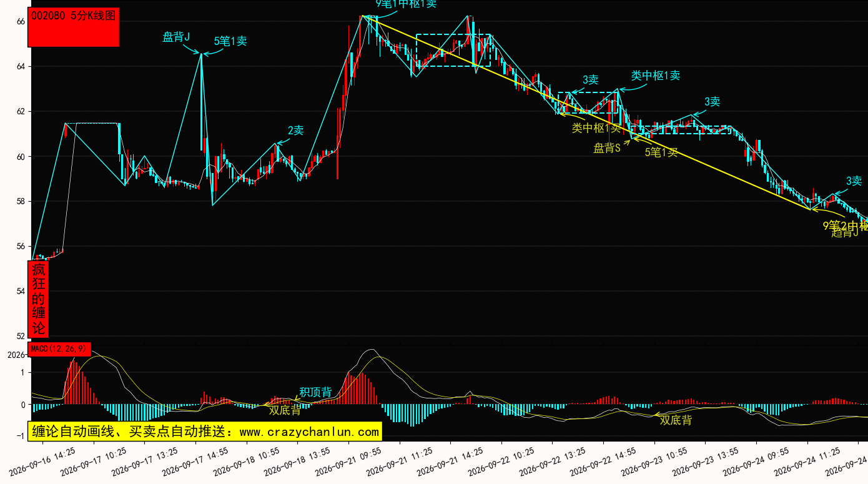The width and height of the screenshot is (868, 484).
Task: Click the 盘背S yellow label
Action: click(607, 148)
